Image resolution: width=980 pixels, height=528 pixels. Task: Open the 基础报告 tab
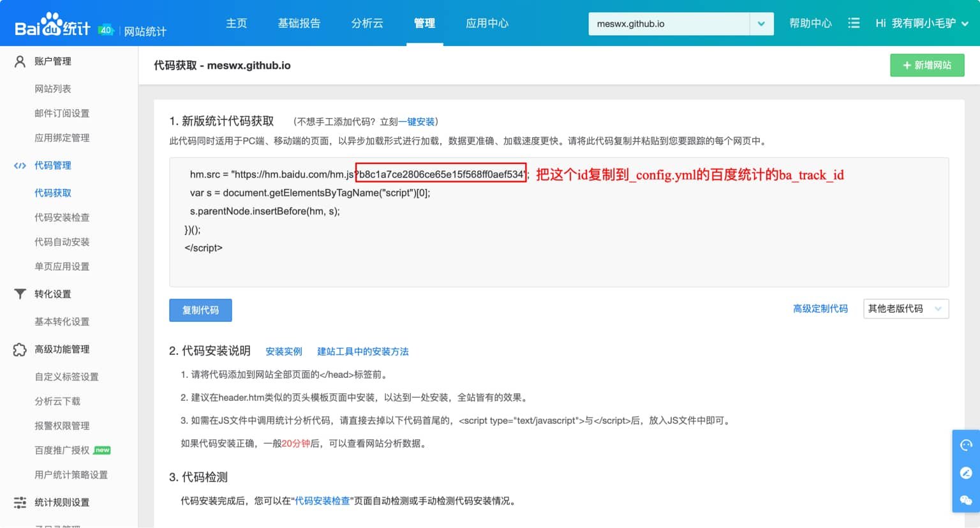pyautogui.click(x=299, y=23)
